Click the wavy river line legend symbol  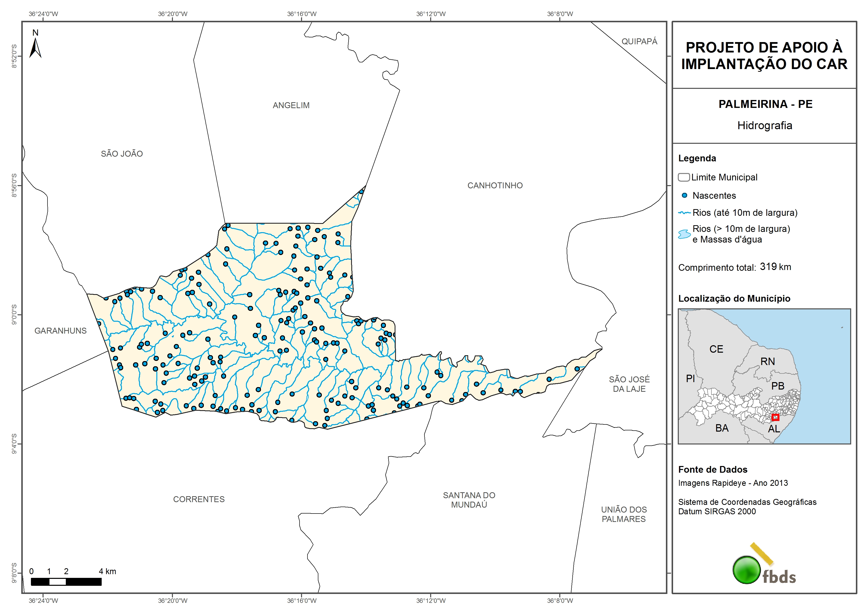point(684,213)
